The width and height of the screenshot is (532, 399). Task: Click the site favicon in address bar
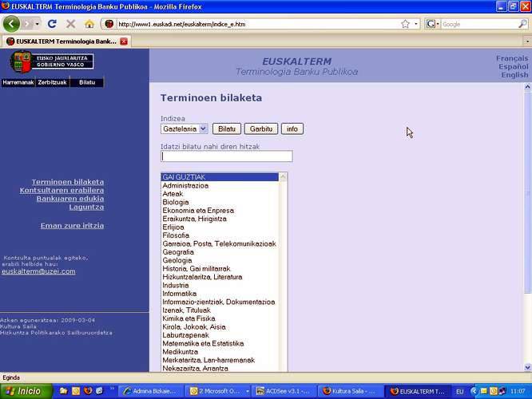coord(109,24)
